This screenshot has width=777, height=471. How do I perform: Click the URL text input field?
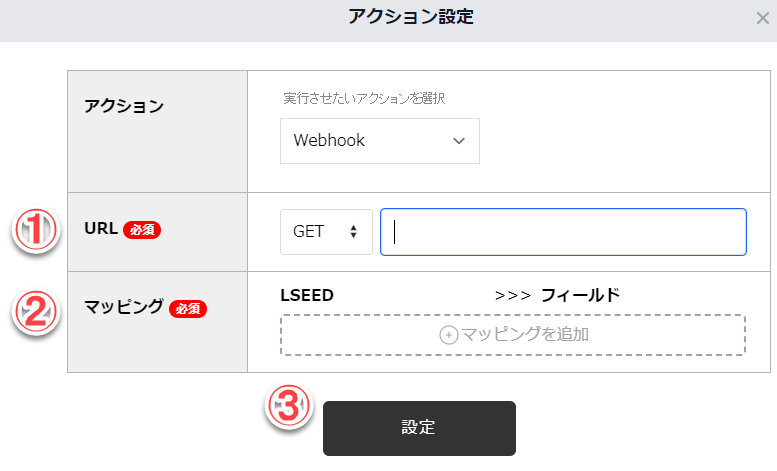click(563, 232)
